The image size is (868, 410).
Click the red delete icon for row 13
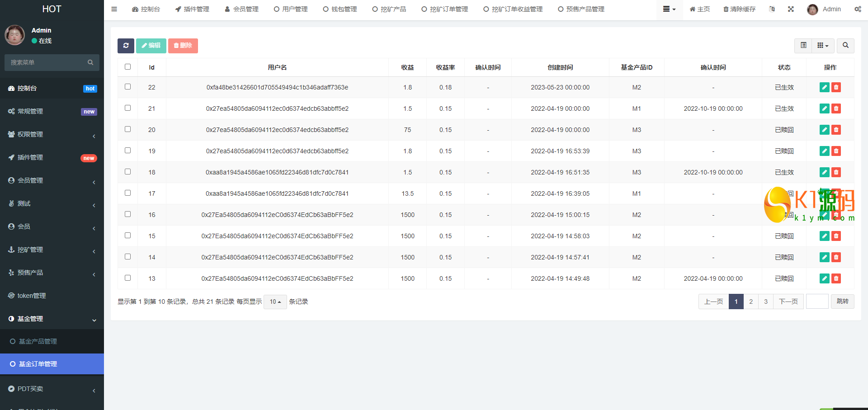(836, 278)
